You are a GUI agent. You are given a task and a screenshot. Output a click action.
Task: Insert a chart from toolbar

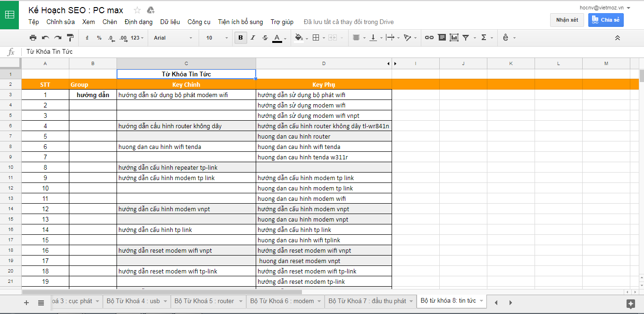(454, 38)
